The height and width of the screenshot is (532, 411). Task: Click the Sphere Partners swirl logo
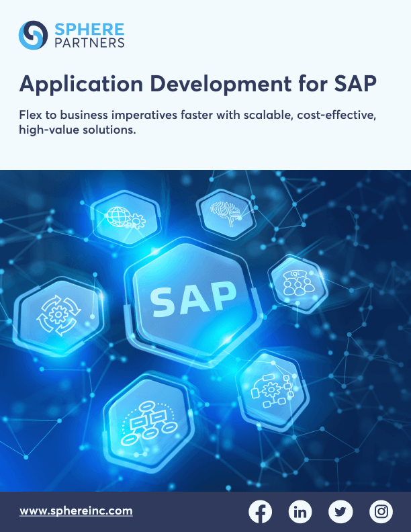[33, 35]
